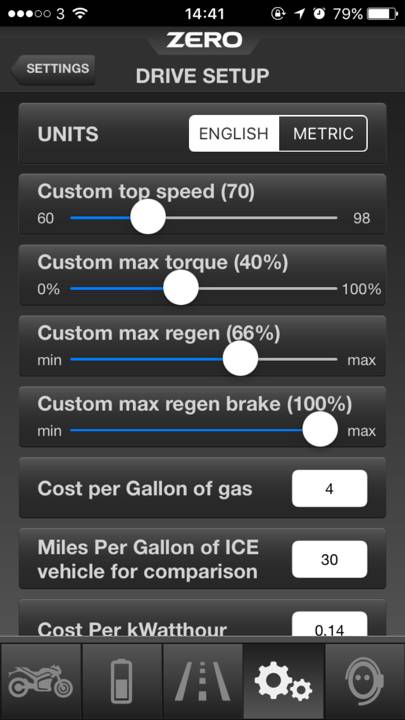The image size is (405, 720).
Task: Tap the Wi-Fi icon in status bar
Action: click(x=80, y=13)
